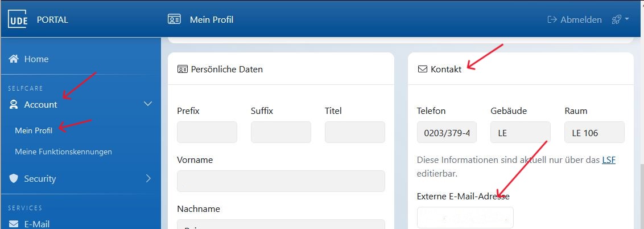The height and width of the screenshot is (229, 644).
Task: Click the Home house icon
Action: (x=14, y=59)
